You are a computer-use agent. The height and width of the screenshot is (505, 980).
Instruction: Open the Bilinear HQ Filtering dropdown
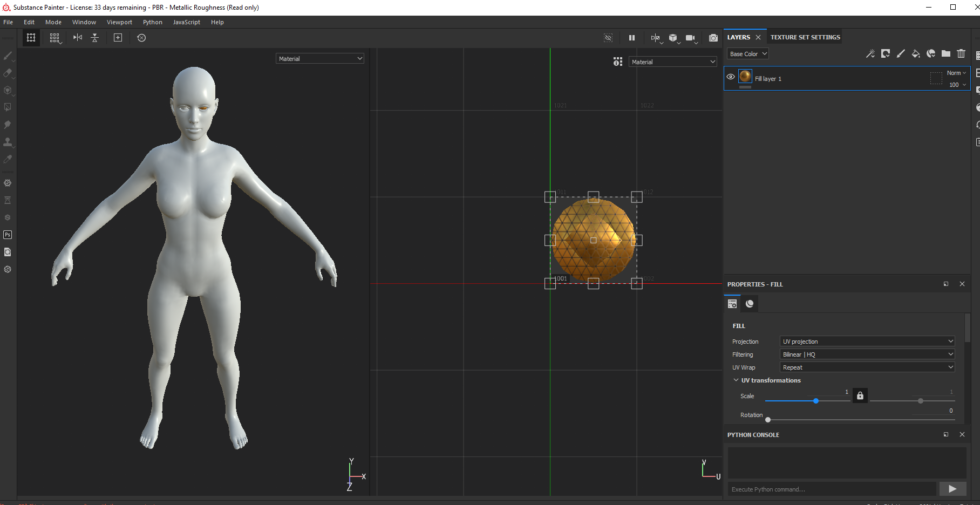pos(867,354)
